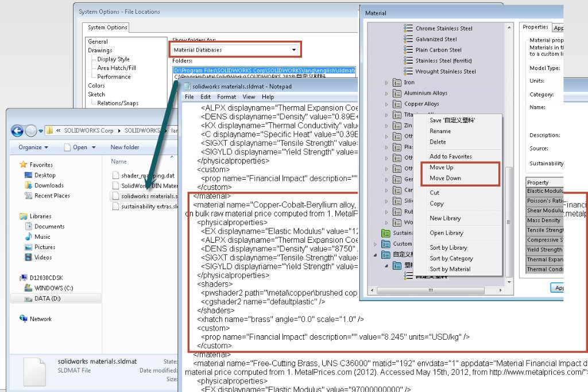Select Iron category folder icon
This screenshot has width=588, height=392.
397,83
